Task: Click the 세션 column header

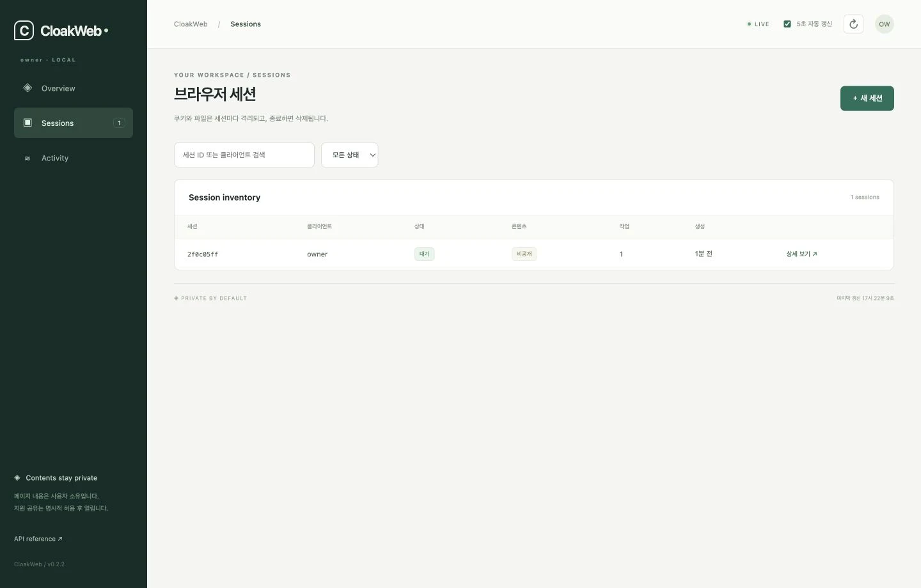Action: coord(192,226)
